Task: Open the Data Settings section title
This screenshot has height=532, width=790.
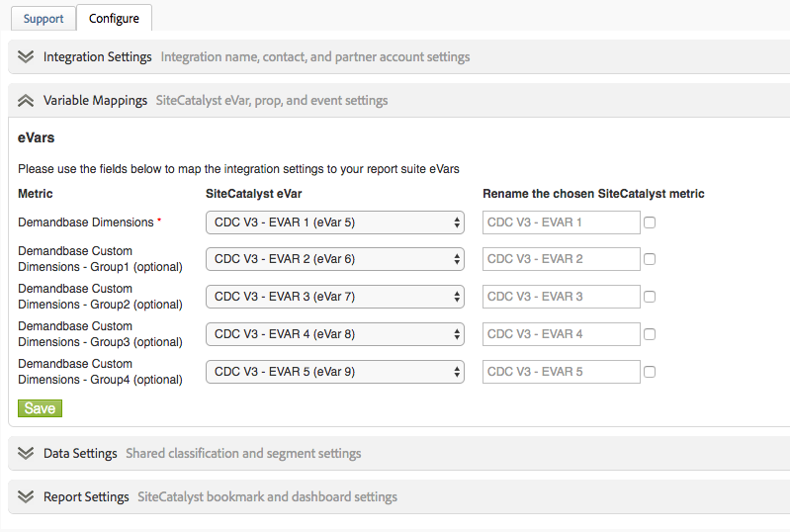Action: pos(80,454)
